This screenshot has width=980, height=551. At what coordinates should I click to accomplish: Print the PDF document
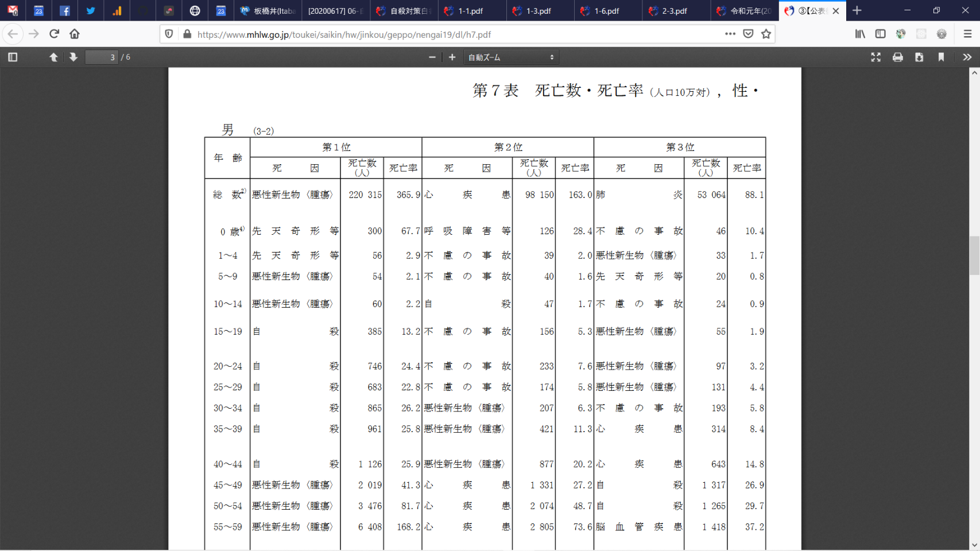(x=897, y=57)
